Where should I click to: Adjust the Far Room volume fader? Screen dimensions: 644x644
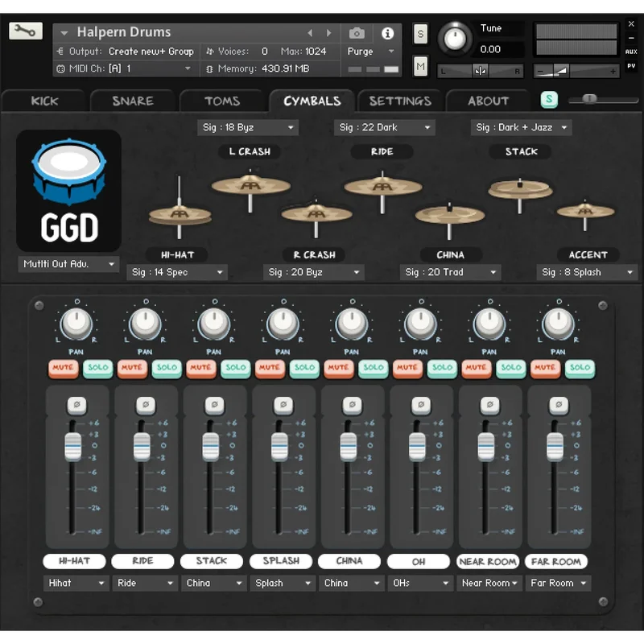click(x=555, y=447)
